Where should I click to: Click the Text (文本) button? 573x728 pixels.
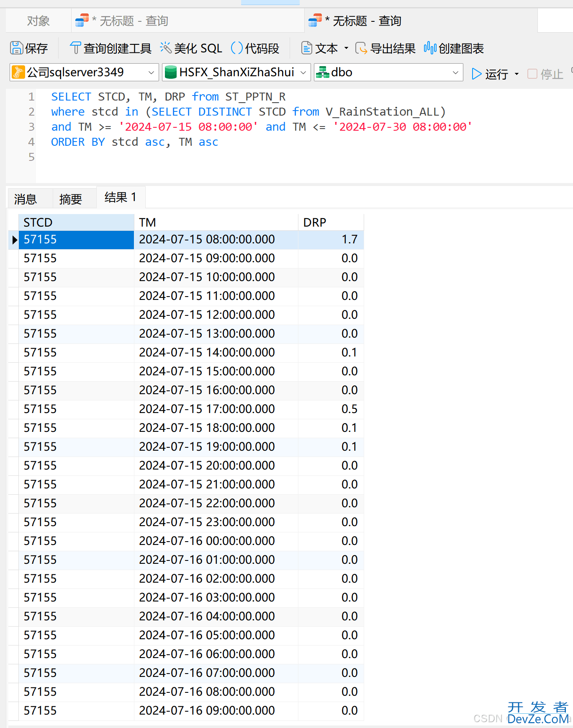[319, 48]
